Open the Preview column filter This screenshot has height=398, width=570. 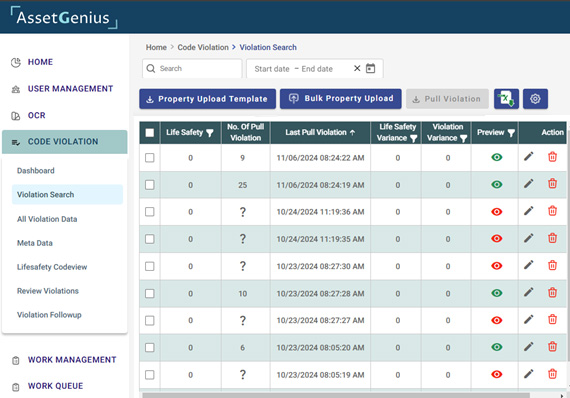tap(511, 133)
